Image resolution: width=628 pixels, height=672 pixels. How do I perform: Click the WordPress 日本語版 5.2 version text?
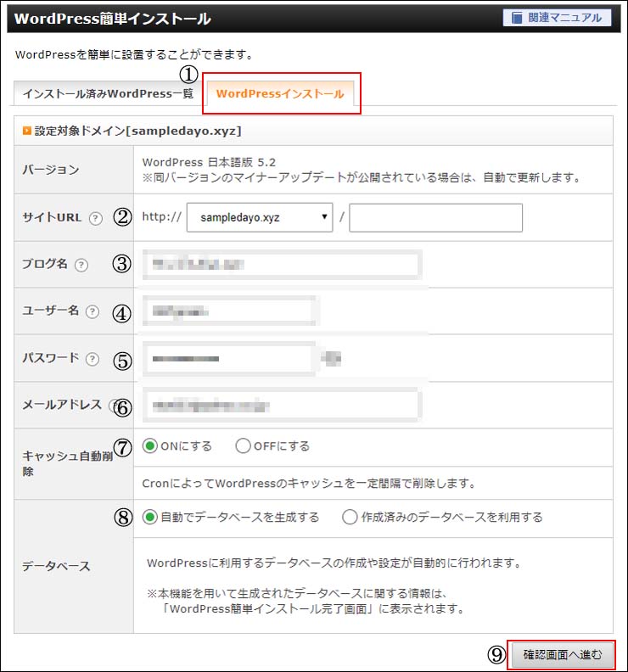pos(209,162)
